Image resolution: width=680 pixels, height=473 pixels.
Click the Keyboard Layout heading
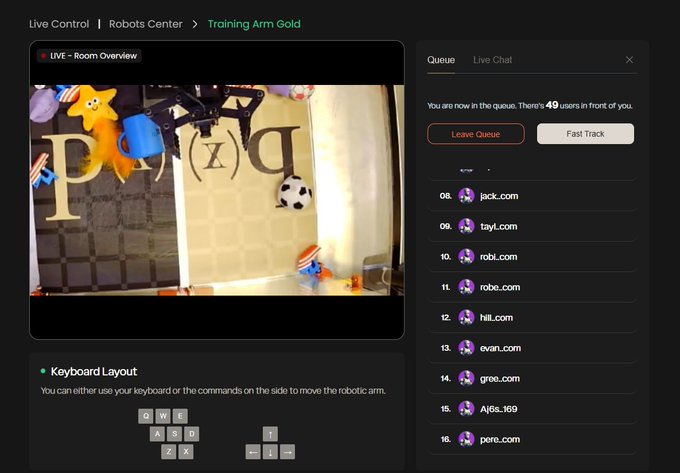[94, 372]
